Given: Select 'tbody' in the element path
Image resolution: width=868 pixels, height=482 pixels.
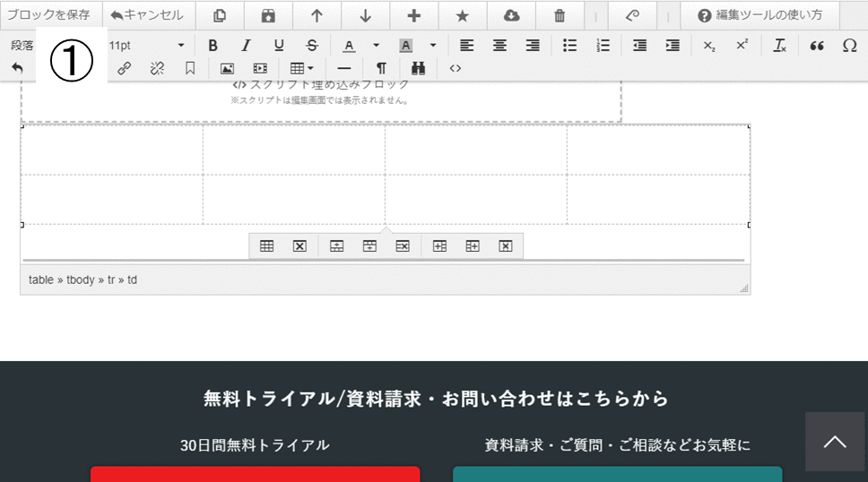Looking at the screenshot, I should click(81, 280).
